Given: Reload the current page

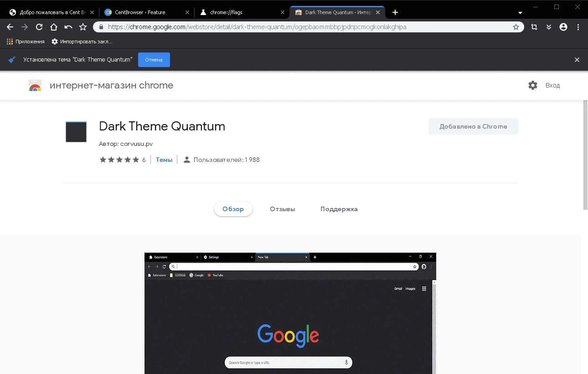Looking at the screenshot, I should coord(39,27).
